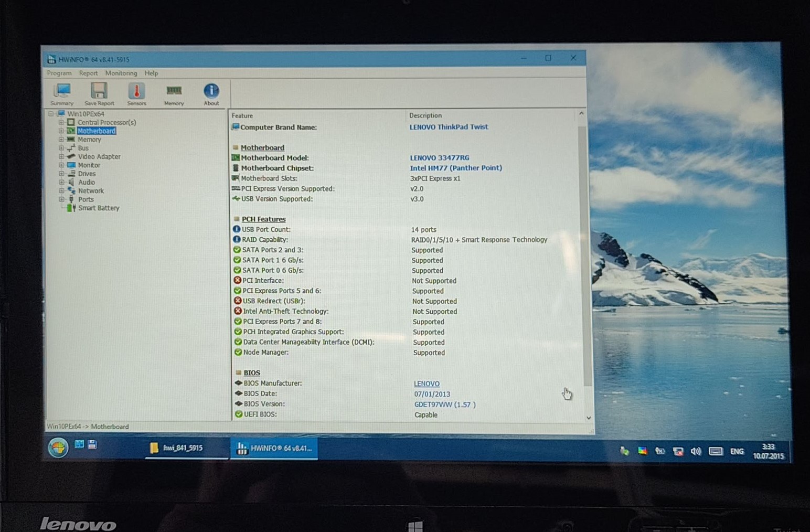
Task: Expand the Bus tree node
Action: [61, 148]
